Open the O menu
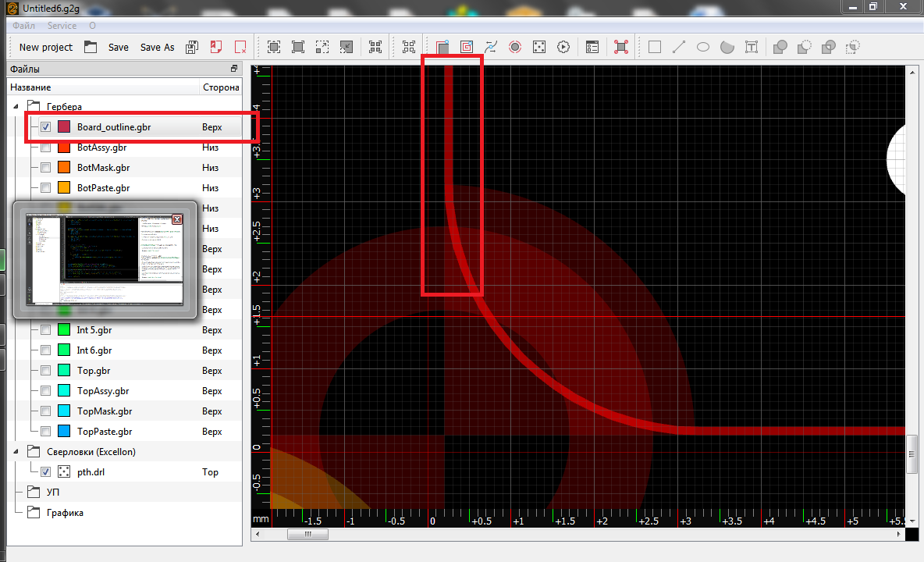Screen dimensions: 924x562 coord(93,26)
